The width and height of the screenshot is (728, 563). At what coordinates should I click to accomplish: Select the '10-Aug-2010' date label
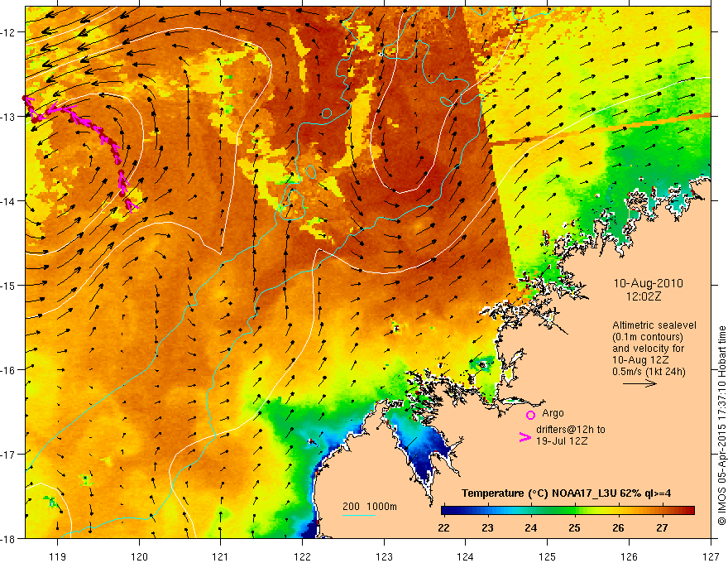coord(648,283)
